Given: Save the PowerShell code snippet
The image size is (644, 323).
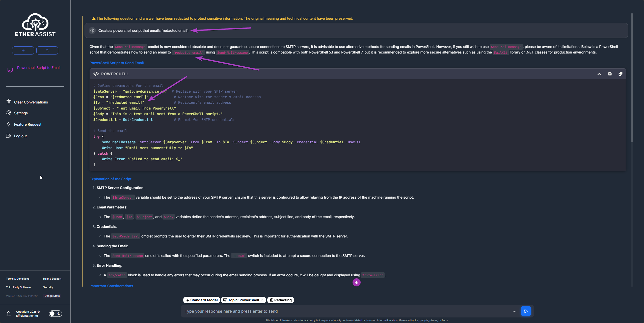Looking at the screenshot, I should [610, 74].
